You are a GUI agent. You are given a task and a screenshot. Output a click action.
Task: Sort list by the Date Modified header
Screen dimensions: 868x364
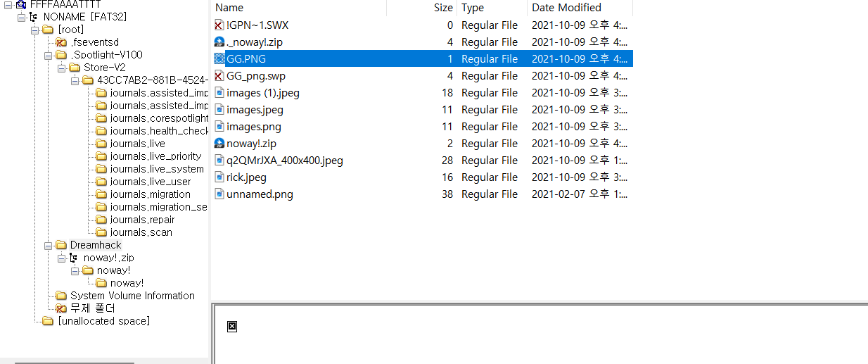(x=580, y=8)
